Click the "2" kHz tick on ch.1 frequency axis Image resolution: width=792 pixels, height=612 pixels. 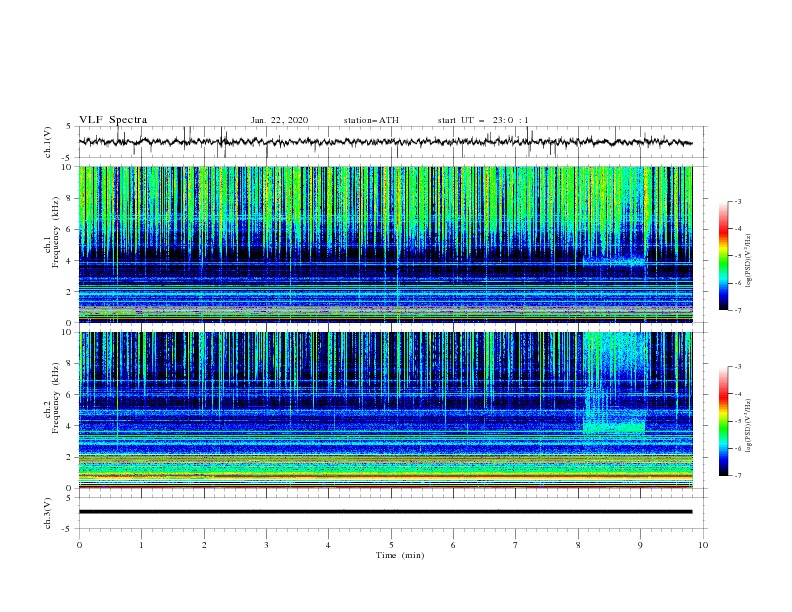coord(70,291)
